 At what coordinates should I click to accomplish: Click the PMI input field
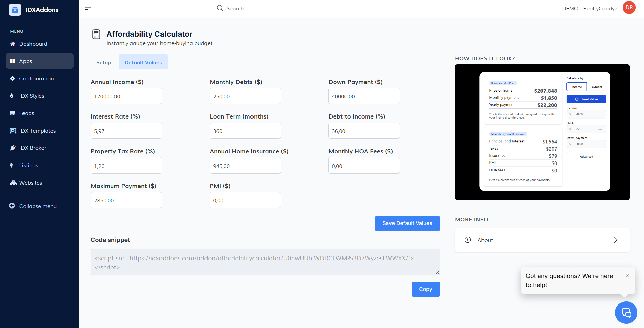(x=245, y=200)
